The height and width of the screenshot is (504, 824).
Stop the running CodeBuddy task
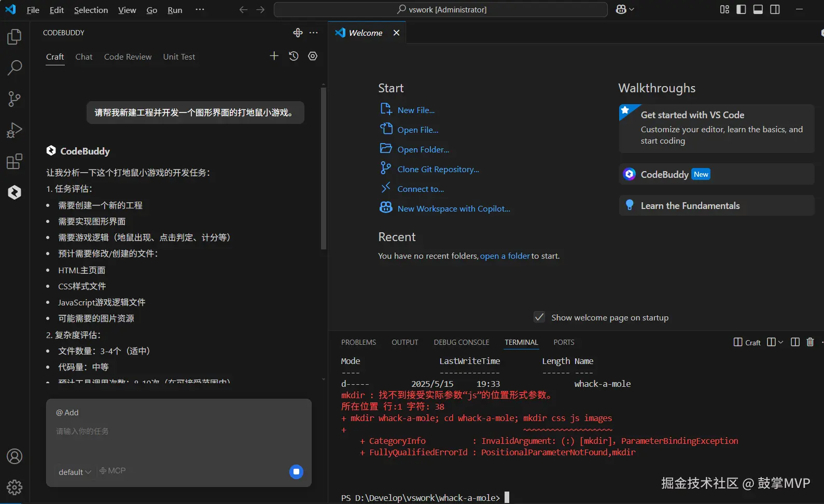(296, 472)
